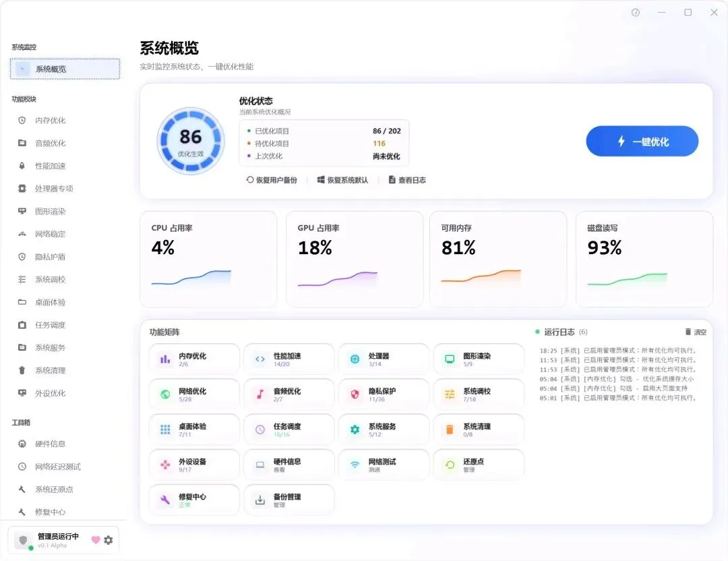Viewport: 728px width, 561px height.
Task: Clear the run log via 清空
Action: 696,332
